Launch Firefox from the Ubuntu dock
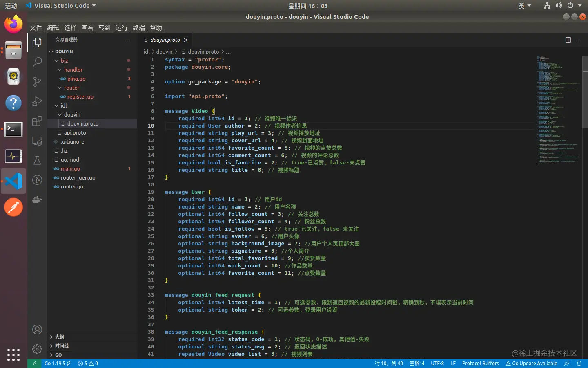The height and width of the screenshot is (368, 588). [13, 24]
